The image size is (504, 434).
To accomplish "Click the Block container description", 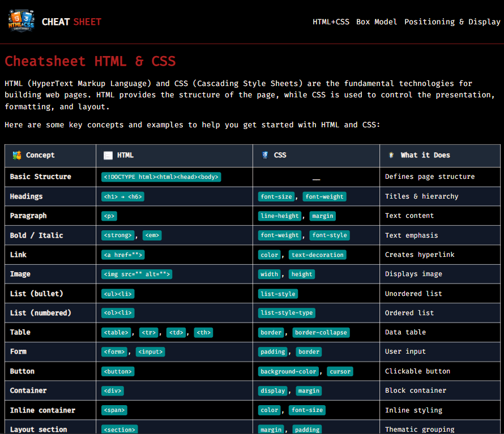I will coord(416,390).
